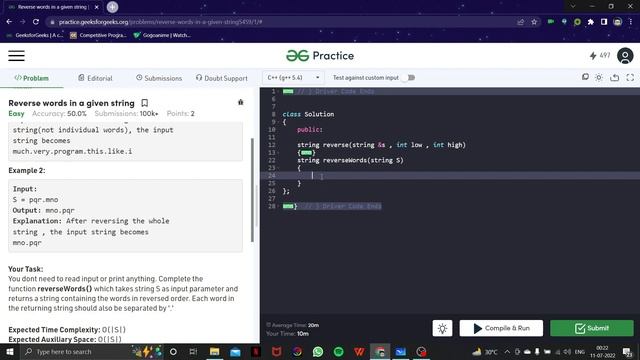Open editor settings gear icon
This screenshot has width=640, height=360.
click(599, 77)
